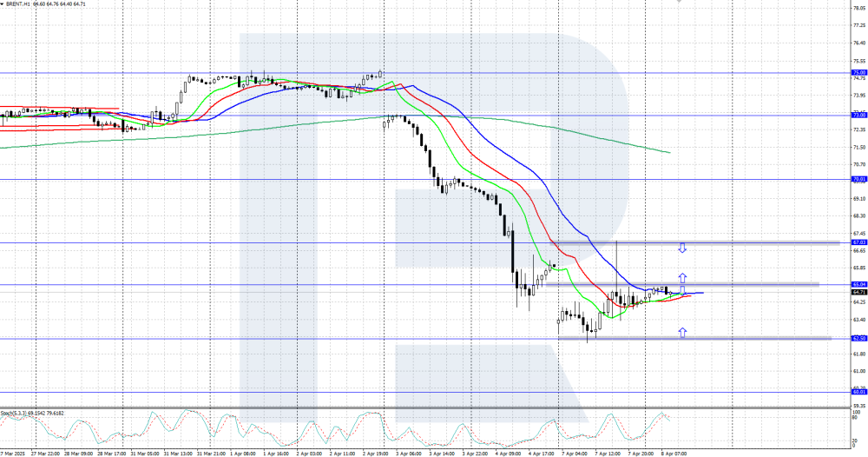Click the triangle beside the BRENT.H1 title
Image resolution: width=868 pixels, height=457 pixels.
tap(3, 4)
